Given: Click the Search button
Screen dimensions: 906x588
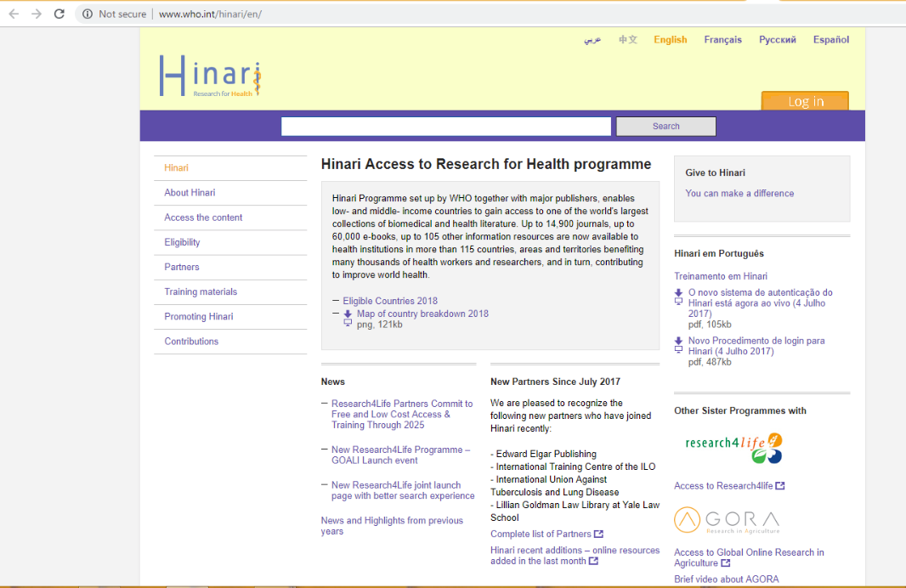Looking at the screenshot, I should (666, 127).
